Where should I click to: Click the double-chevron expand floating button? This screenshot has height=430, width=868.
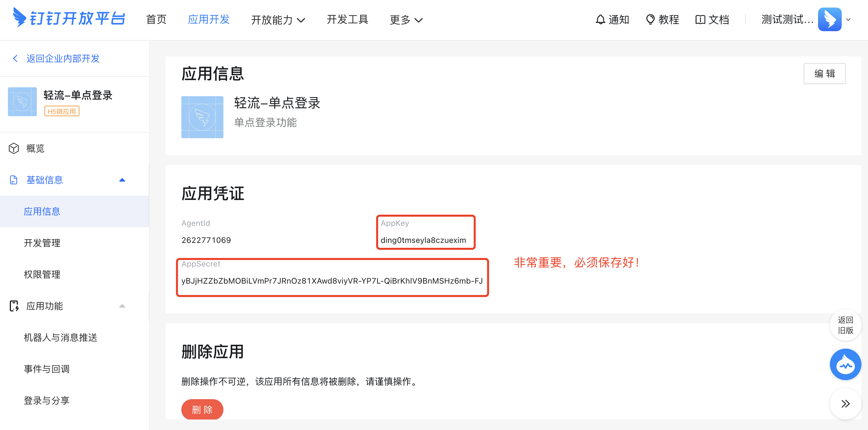coord(845,404)
